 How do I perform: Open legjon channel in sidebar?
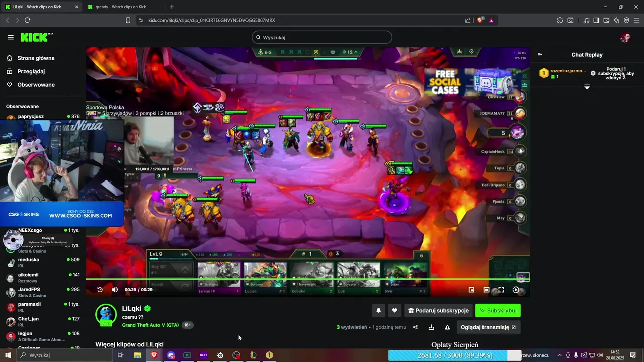[43, 336]
